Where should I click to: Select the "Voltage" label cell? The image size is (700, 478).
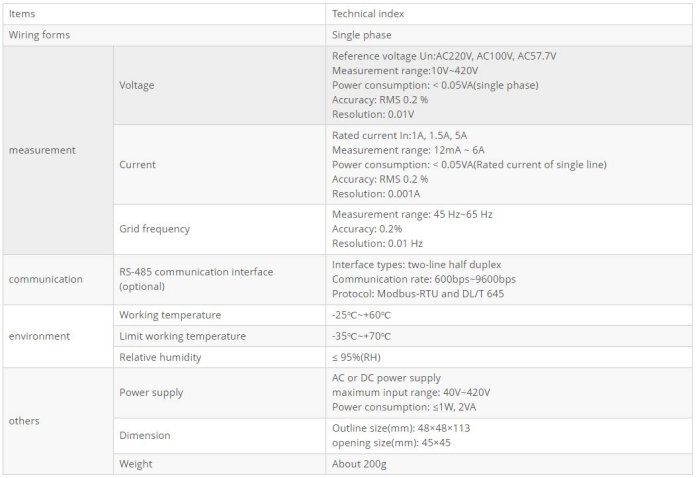pyautogui.click(x=137, y=86)
